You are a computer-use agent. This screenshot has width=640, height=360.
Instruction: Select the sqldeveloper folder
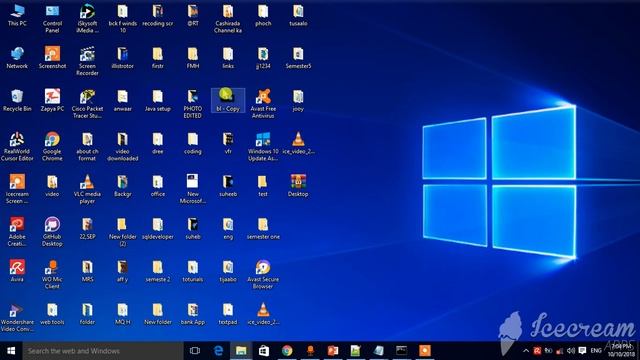[158, 228]
